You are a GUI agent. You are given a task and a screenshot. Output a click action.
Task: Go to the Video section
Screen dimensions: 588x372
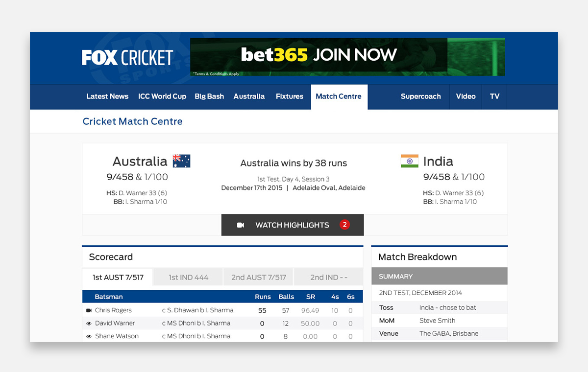click(x=466, y=96)
